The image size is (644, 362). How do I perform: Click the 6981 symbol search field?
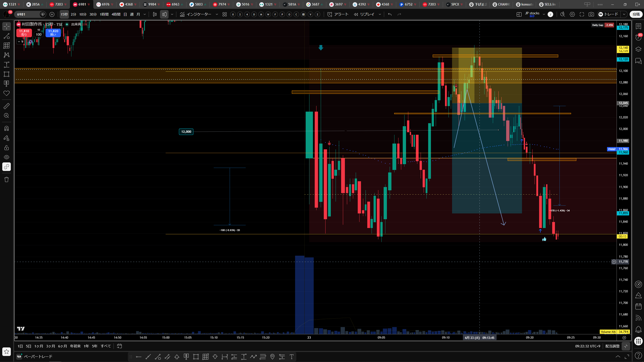pyautogui.click(x=28, y=14)
